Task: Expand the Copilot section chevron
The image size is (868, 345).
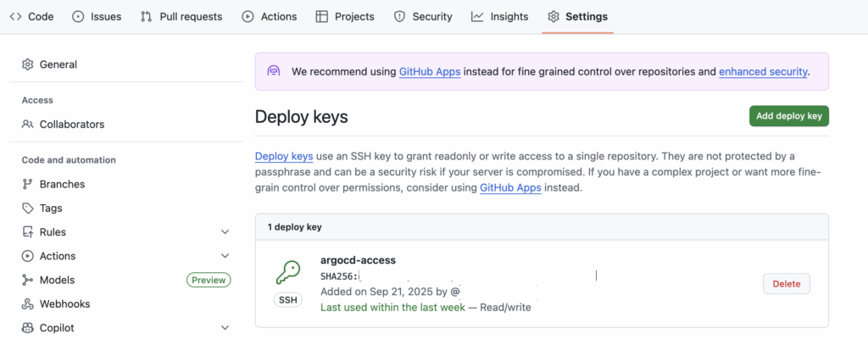Action: 225,328
